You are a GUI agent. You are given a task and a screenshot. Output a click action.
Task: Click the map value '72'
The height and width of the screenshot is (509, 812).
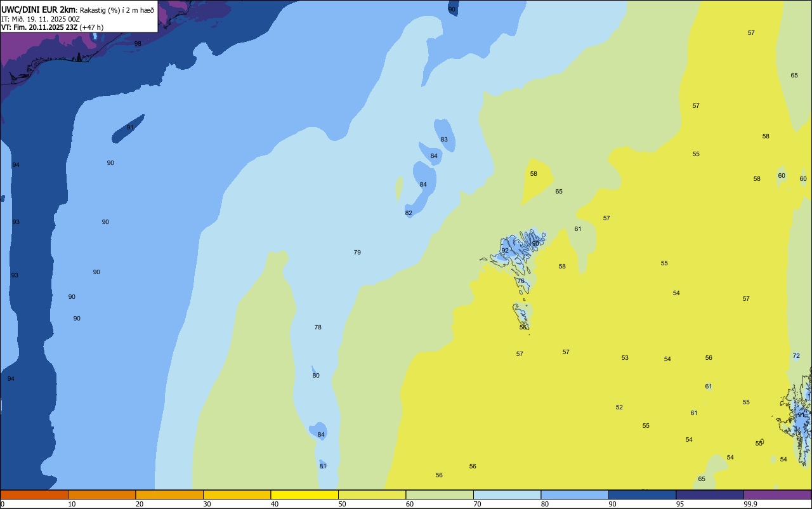(x=796, y=355)
